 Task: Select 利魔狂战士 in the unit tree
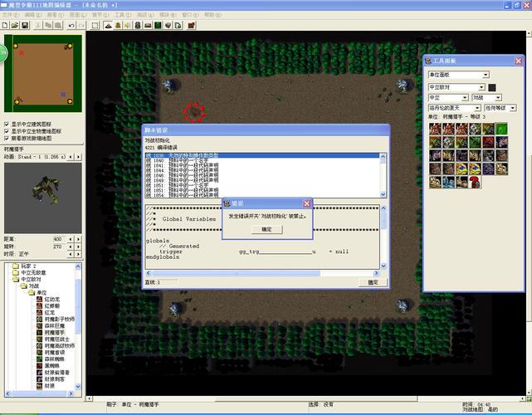[x=57, y=339]
